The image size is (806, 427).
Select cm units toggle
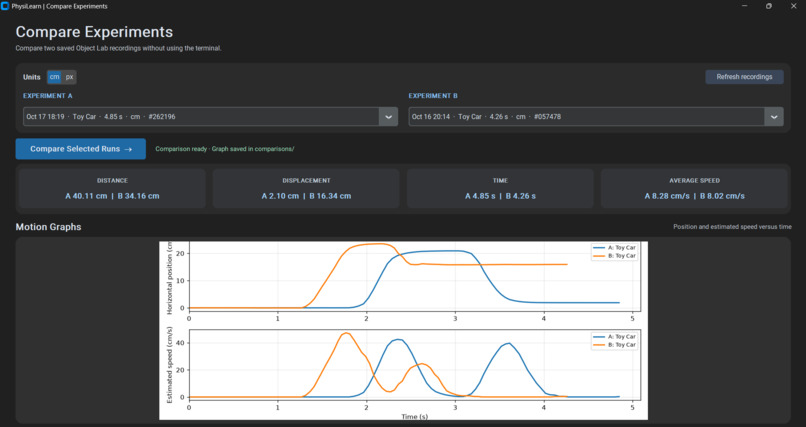[54, 77]
